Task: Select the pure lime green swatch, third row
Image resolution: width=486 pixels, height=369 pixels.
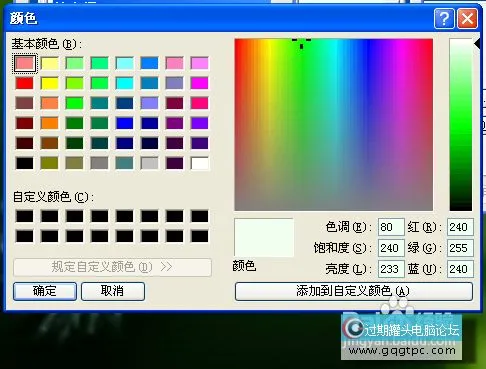Action: pyautogui.click(x=75, y=103)
